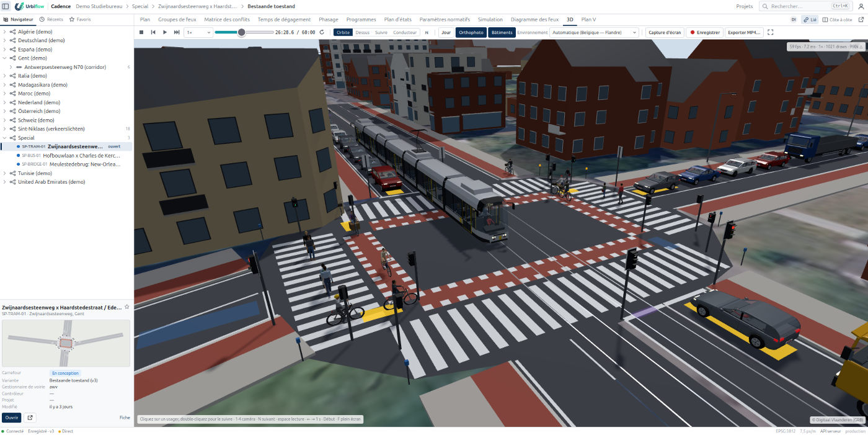This screenshot has height=435, width=868.
Task: Play the 3D simulation
Action: click(x=165, y=32)
